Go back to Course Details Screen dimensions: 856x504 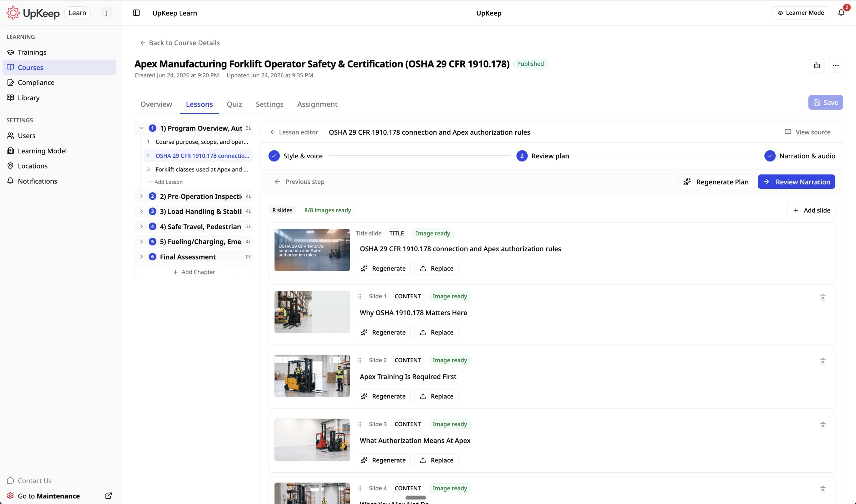[180, 43]
